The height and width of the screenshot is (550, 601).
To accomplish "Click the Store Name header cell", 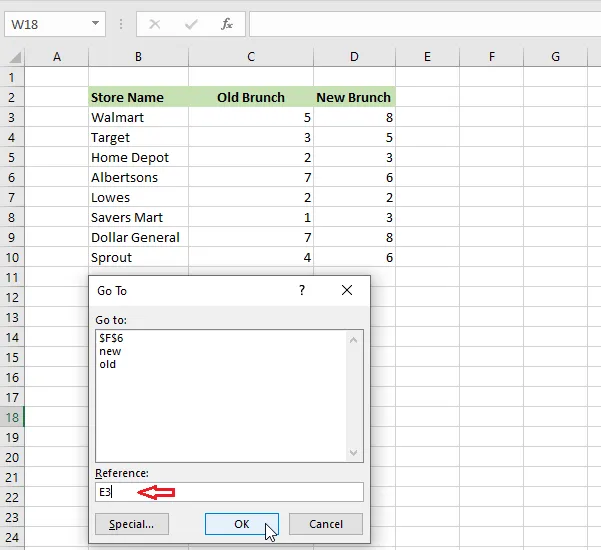I will coord(138,97).
